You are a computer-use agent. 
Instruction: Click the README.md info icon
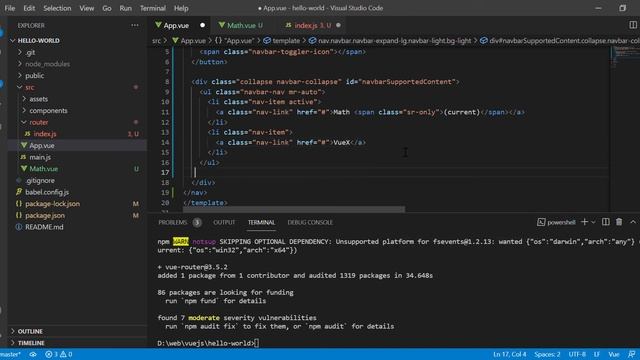[x=19, y=227]
